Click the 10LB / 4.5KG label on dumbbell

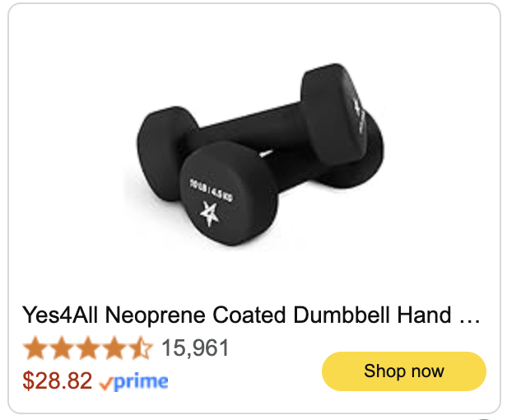pos(212,189)
